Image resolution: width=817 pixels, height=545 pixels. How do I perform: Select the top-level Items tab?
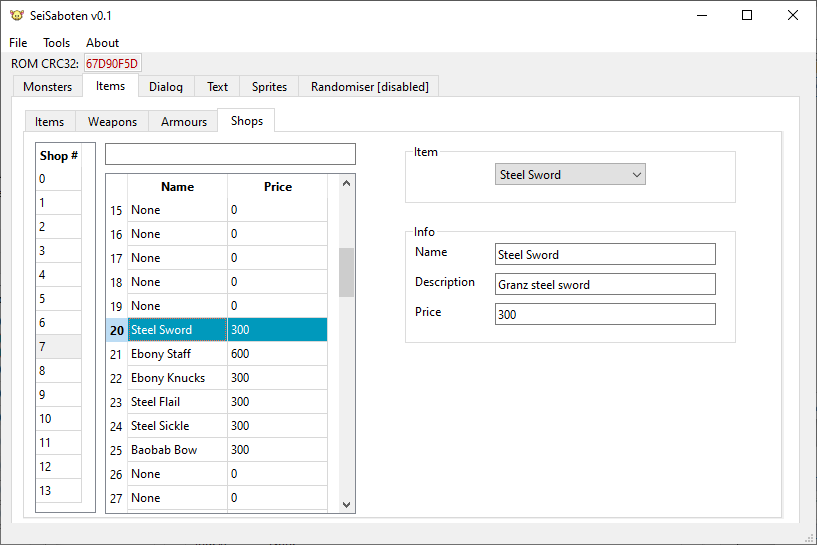click(110, 85)
